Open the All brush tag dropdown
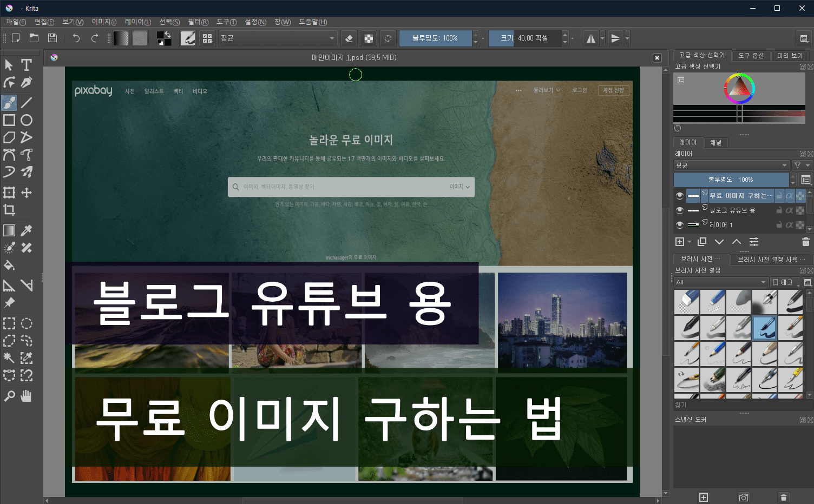 coord(721,282)
